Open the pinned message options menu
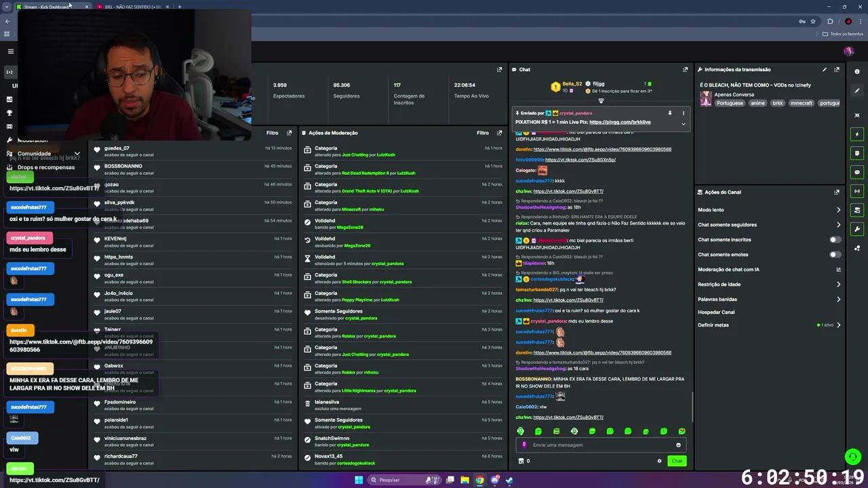This screenshot has height=488, width=868. [683, 113]
